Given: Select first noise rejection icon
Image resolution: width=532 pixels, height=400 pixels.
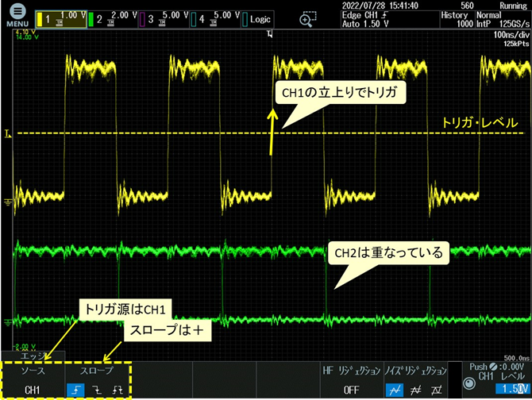Looking at the screenshot, I should [x=395, y=390].
